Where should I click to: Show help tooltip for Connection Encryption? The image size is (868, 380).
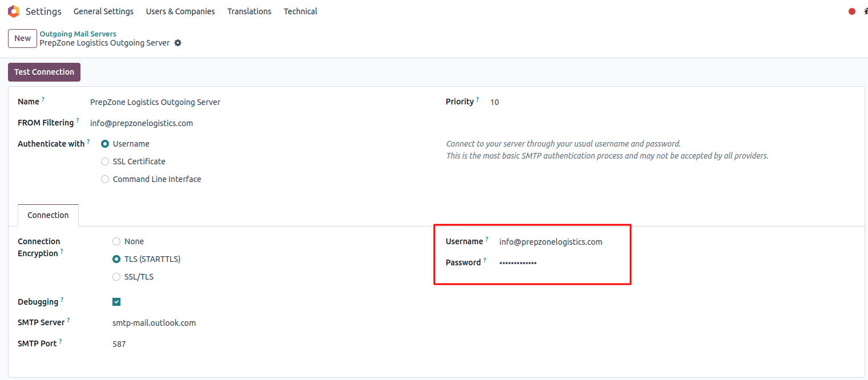click(62, 251)
